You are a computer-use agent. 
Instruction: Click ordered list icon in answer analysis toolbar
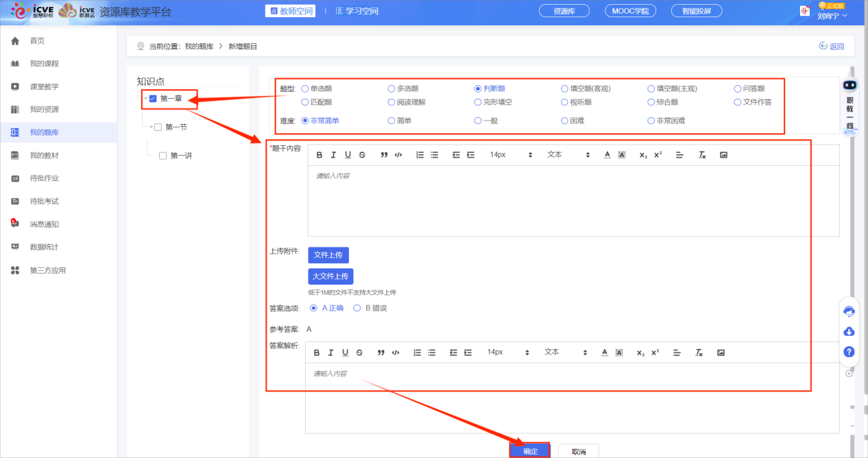(418, 352)
